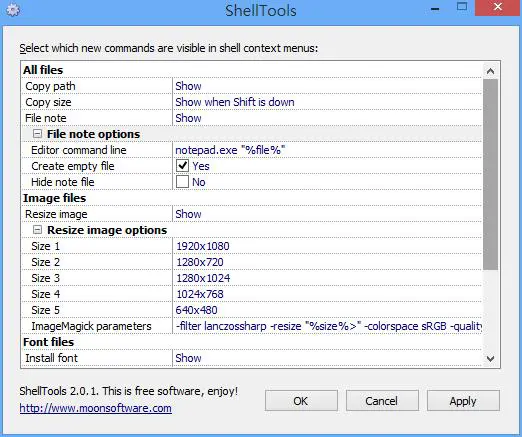Click the Apply button
Viewport: 522px width, 437px height.
coord(463,401)
